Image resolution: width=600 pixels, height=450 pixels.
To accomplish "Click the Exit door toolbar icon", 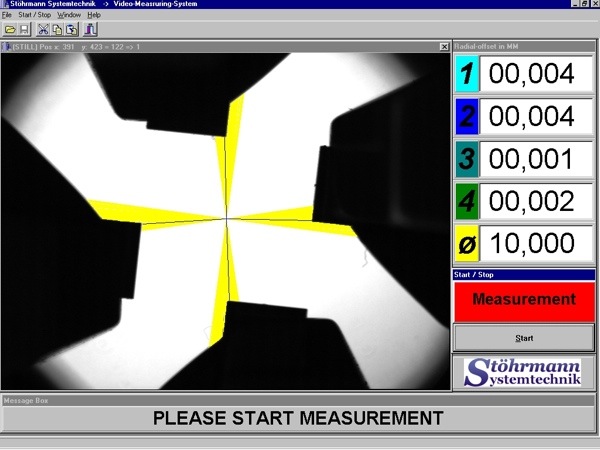I will point(90,30).
